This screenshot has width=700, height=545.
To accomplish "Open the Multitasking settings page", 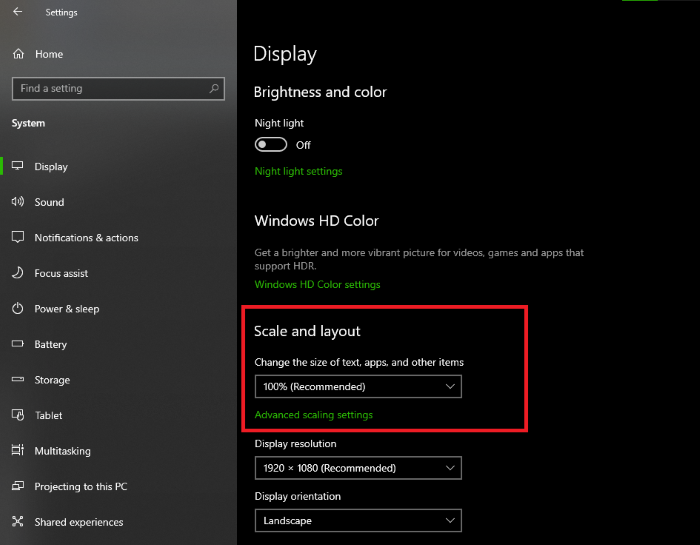I will point(62,451).
